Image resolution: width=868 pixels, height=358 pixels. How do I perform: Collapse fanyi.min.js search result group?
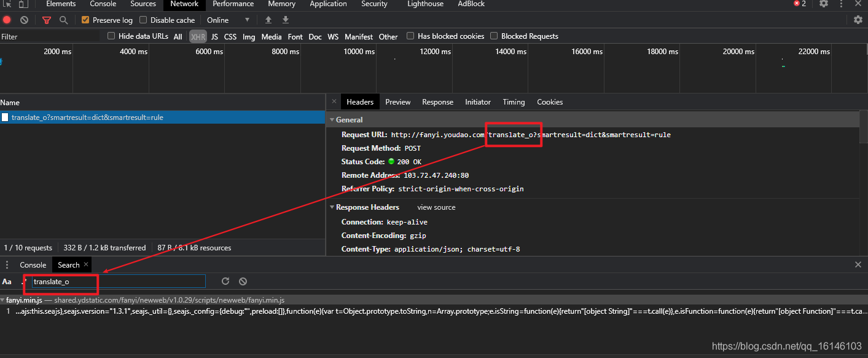[3, 300]
